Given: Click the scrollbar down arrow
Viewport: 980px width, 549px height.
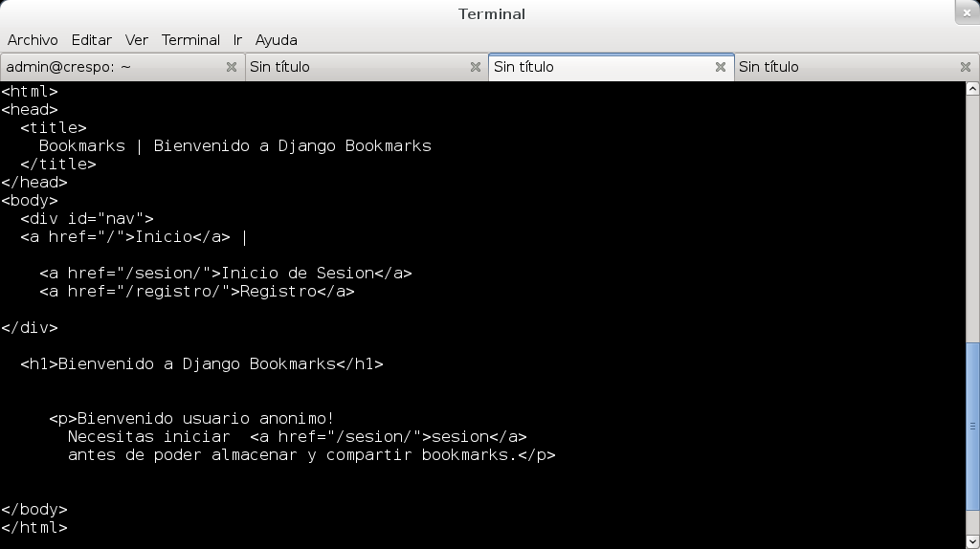Looking at the screenshot, I should click(972, 542).
